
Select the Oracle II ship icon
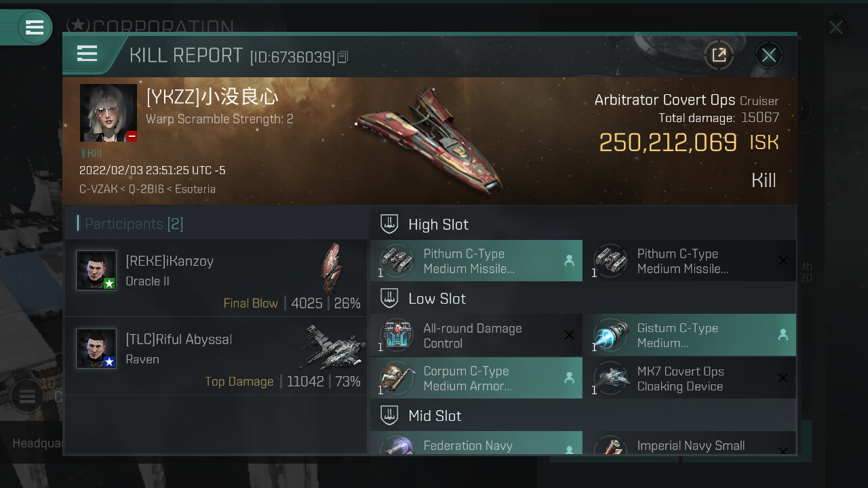(332, 268)
